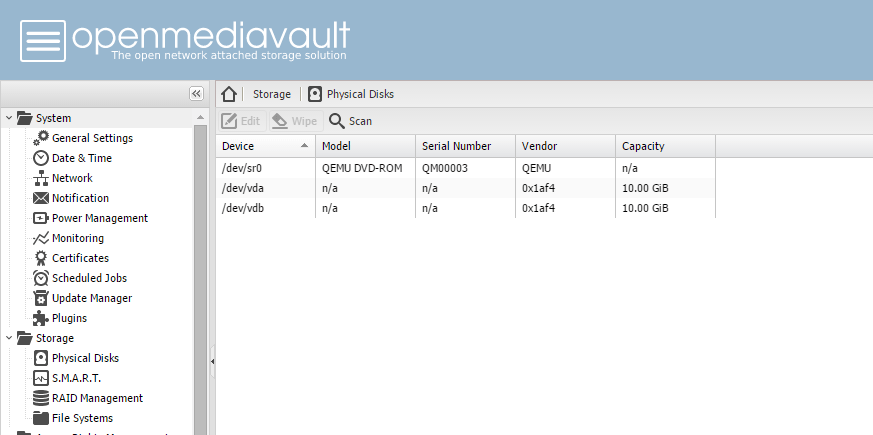
Task: Open File Systems page
Action: (x=82, y=418)
